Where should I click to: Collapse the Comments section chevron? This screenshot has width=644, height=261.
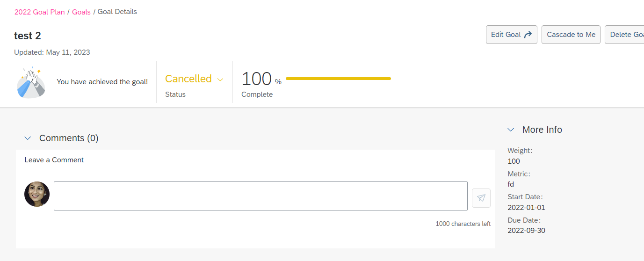click(28, 138)
